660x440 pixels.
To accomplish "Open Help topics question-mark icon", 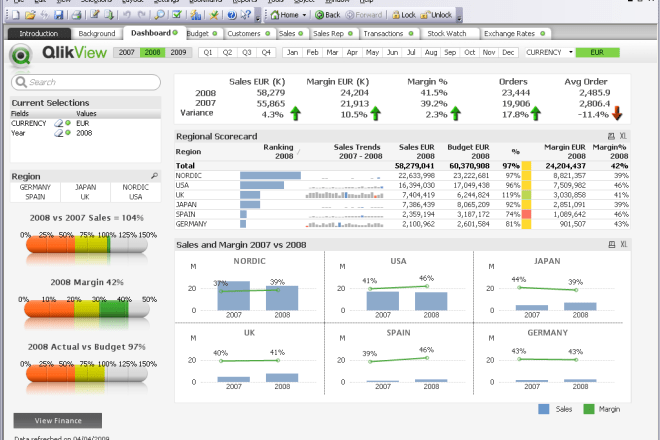I will point(232,15).
